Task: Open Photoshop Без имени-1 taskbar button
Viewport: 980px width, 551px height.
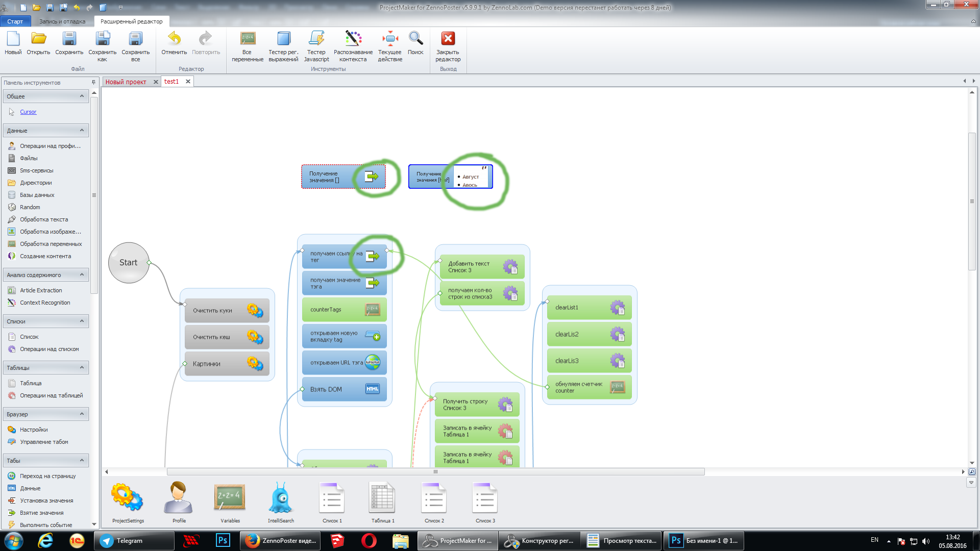Action: pyautogui.click(x=703, y=541)
